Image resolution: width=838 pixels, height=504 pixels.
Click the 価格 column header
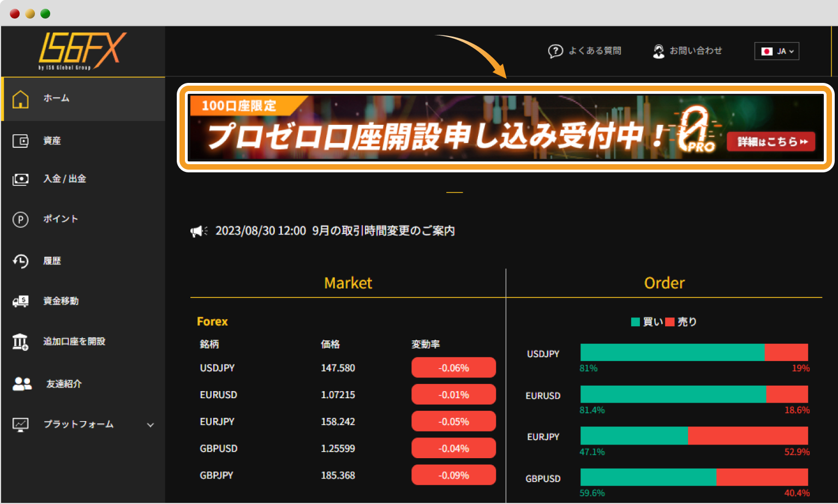pos(330,344)
